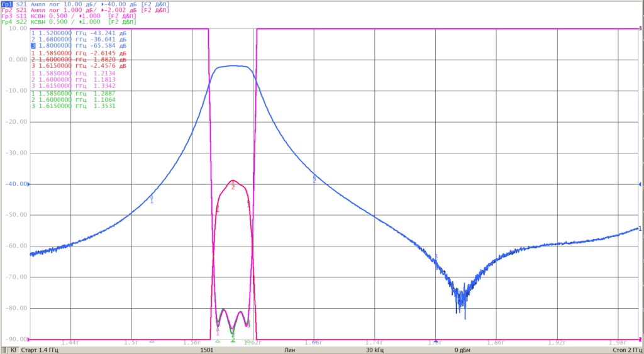Click the small grey handle left of К!

pos(4,350)
